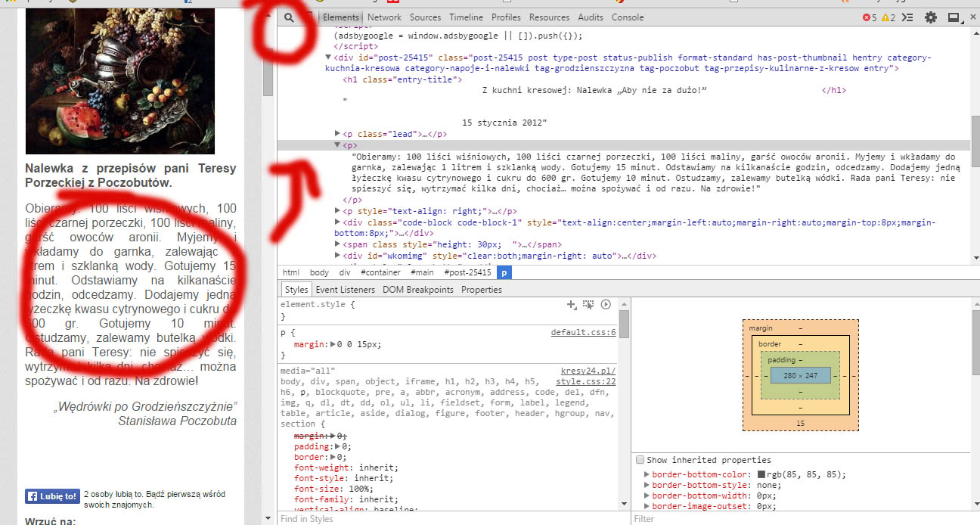Add a new style rule with plus icon

tap(572, 304)
